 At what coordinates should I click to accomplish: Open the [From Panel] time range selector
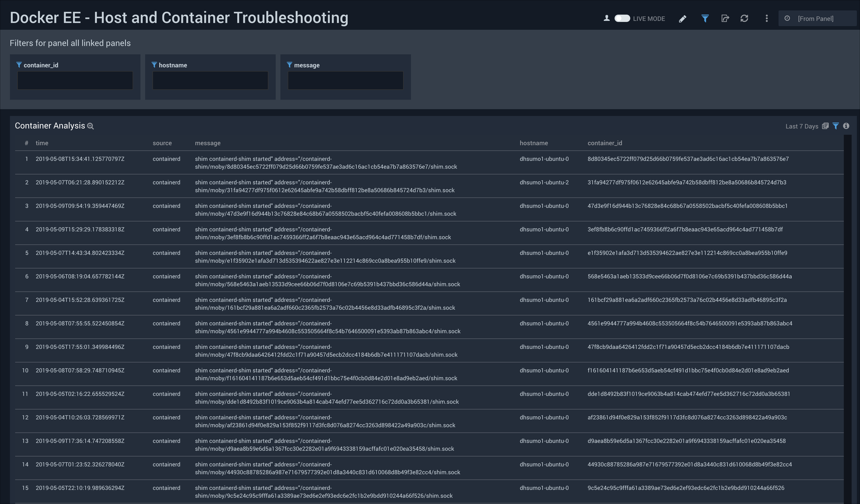tap(817, 19)
